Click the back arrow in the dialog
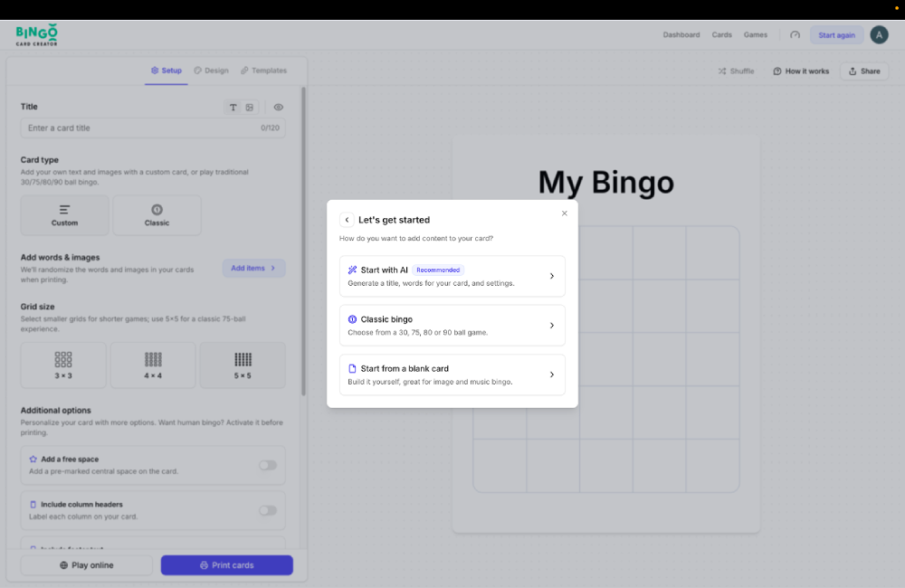This screenshot has height=588, width=905. (x=347, y=220)
